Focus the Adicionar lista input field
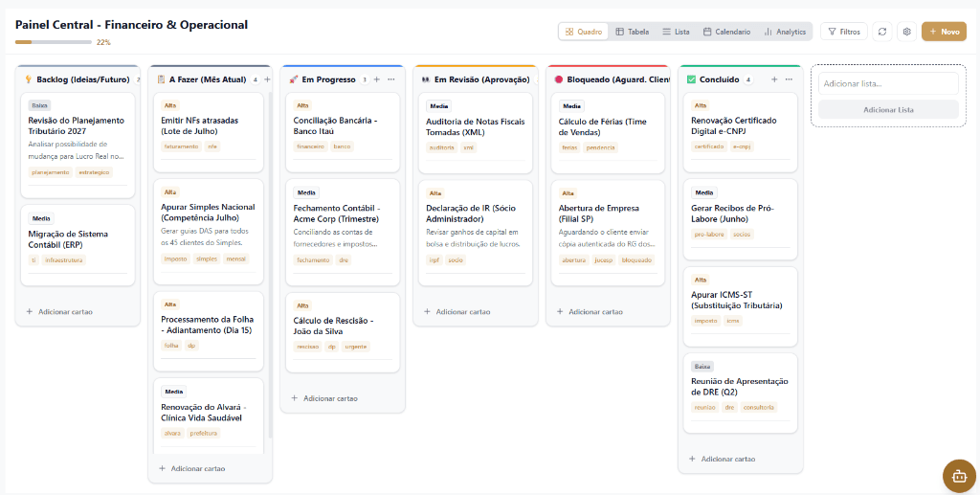980x495 pixels. click(x=888, y=83)
